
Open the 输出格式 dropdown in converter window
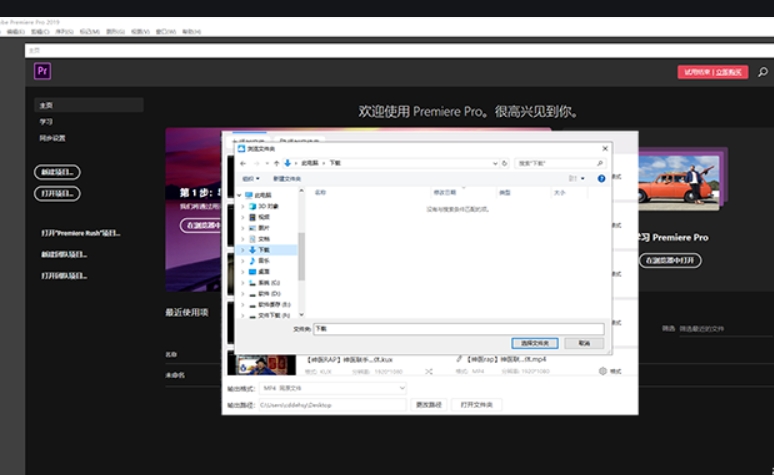point(332,388)
